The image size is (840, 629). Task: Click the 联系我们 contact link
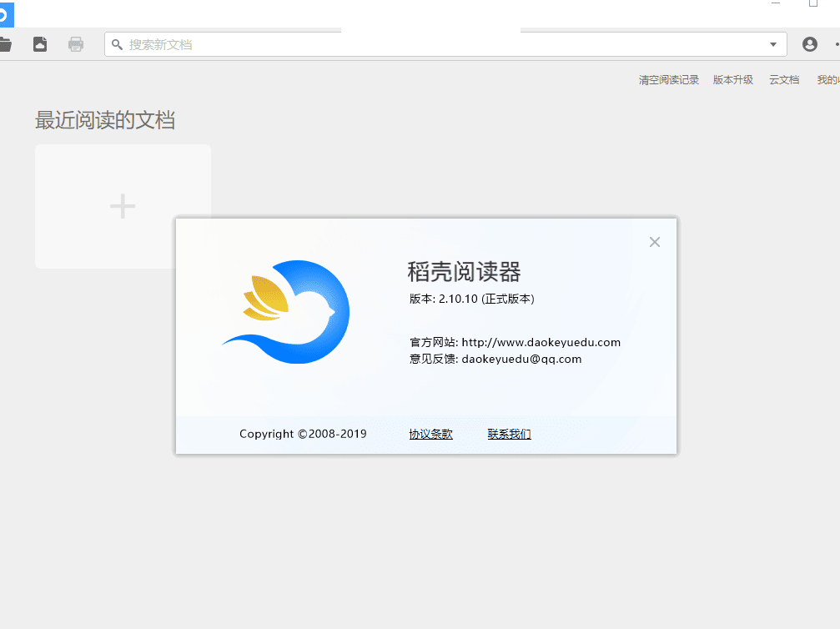click(509, 434)
